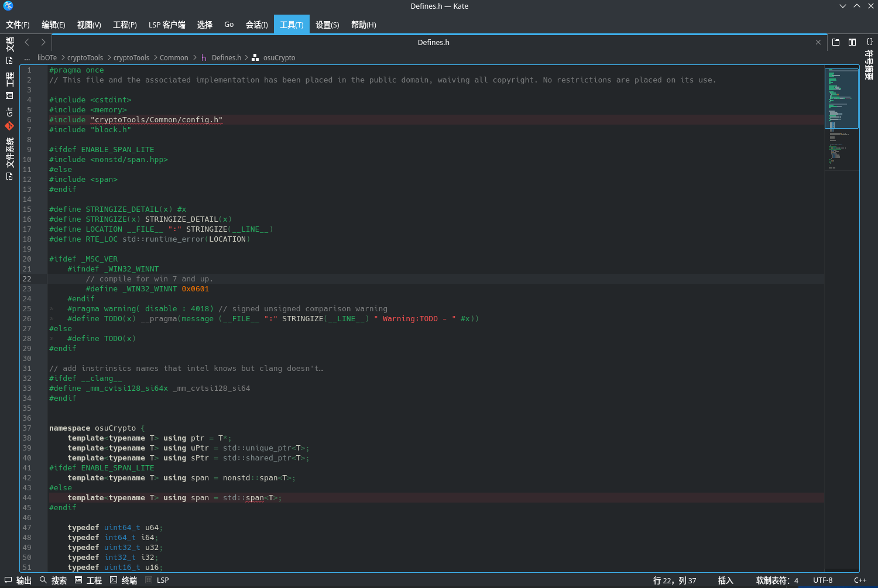Toggle overwrite mode via 插入 indicator
The height and width of the screenshot is (588, 878).
pos(725,580)
